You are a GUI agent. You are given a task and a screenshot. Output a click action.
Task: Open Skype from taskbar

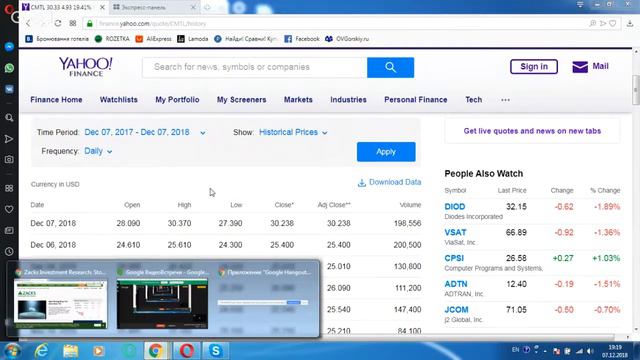(216, 351)
